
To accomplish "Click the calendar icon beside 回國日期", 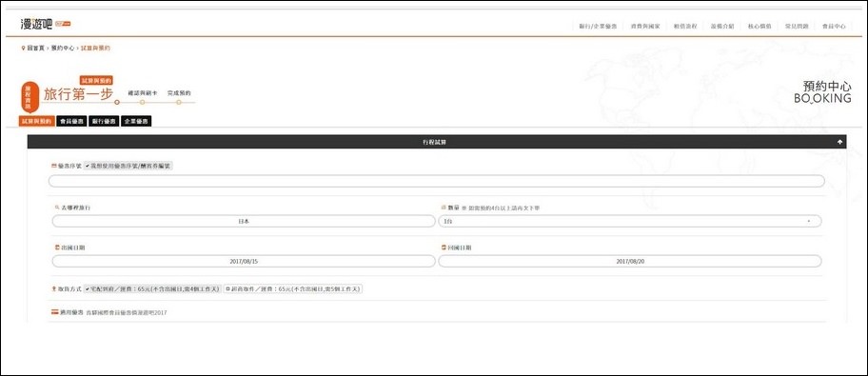I will tap(443, 247).
